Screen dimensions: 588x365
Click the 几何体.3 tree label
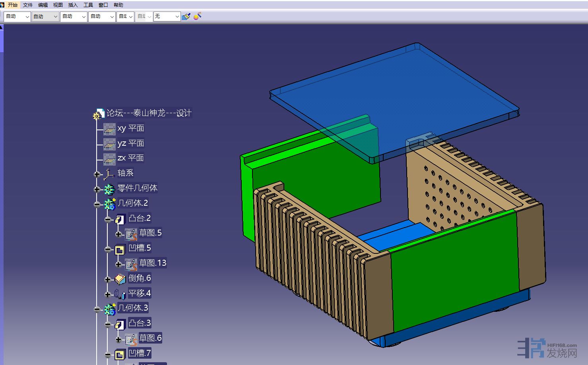[133, 308]
